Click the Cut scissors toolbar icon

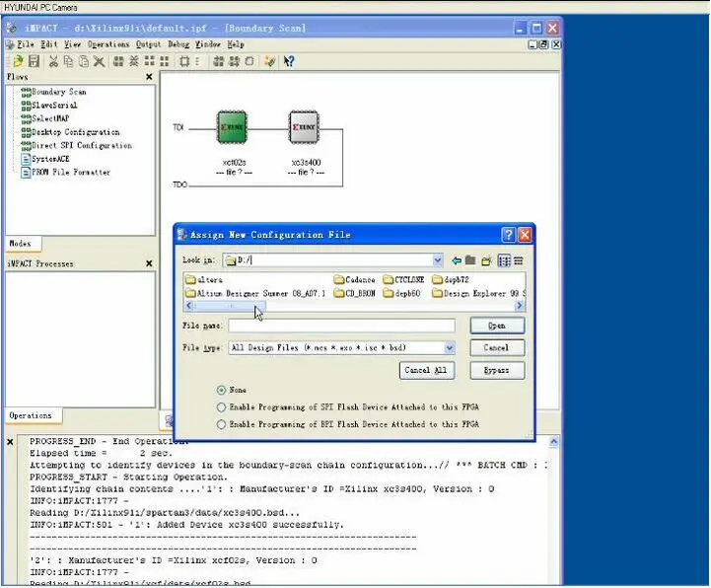54,61
